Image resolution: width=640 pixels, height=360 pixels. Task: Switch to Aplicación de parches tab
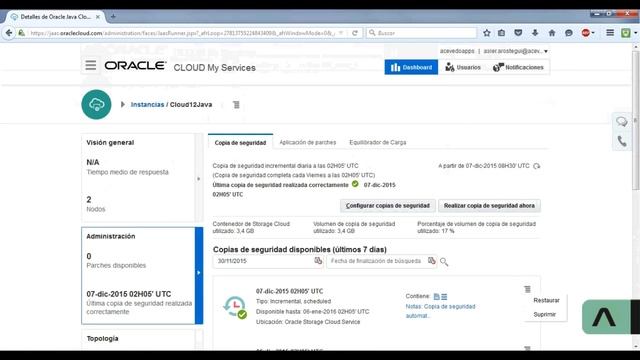[308, 142]
